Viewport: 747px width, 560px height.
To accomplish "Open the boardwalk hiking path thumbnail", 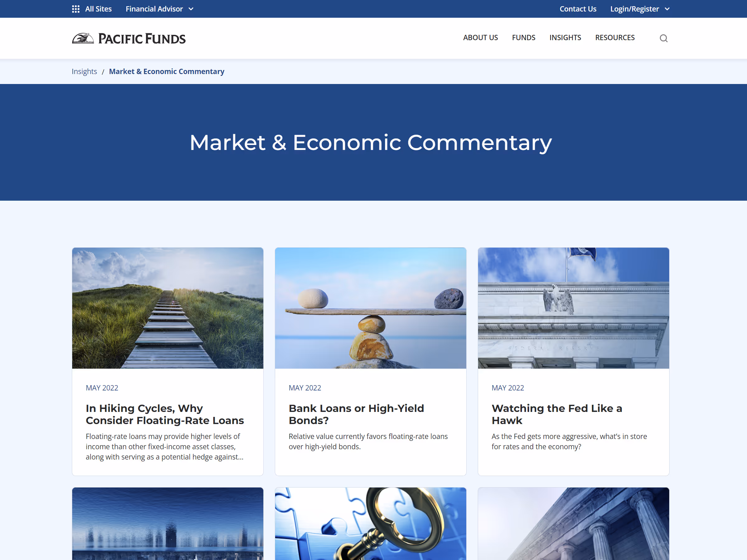I will [167, 308].
